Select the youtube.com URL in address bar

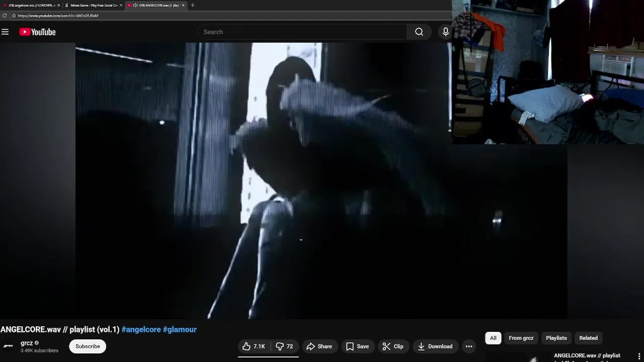tap(58, 16)
